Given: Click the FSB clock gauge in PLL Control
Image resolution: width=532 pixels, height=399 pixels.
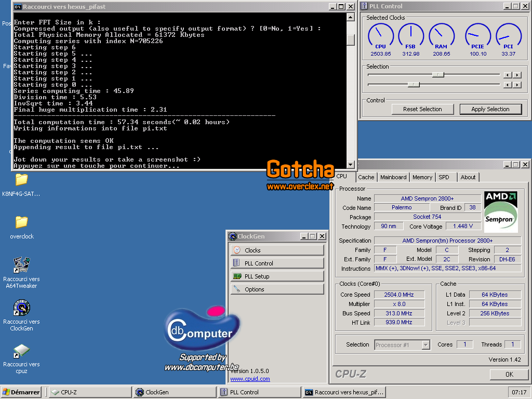Looking at the screenshot, I should [411, 36].
